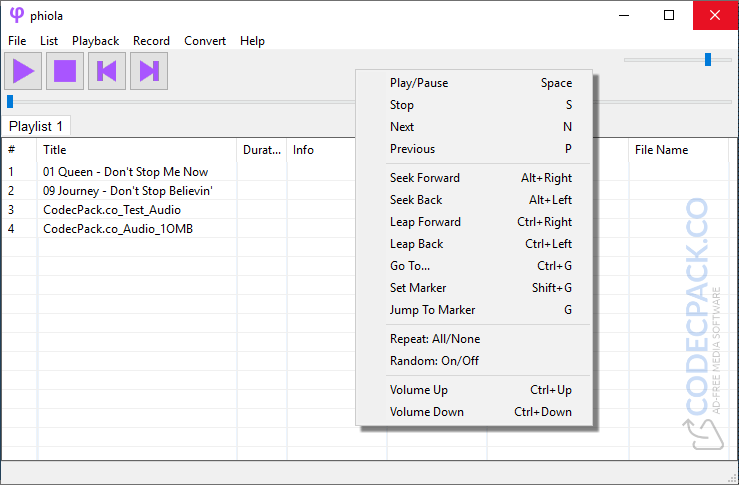Image resolution: width=739 pixels, height=485 pixels.
Task: Click the Previous track toolbar button
Action: 107,71
